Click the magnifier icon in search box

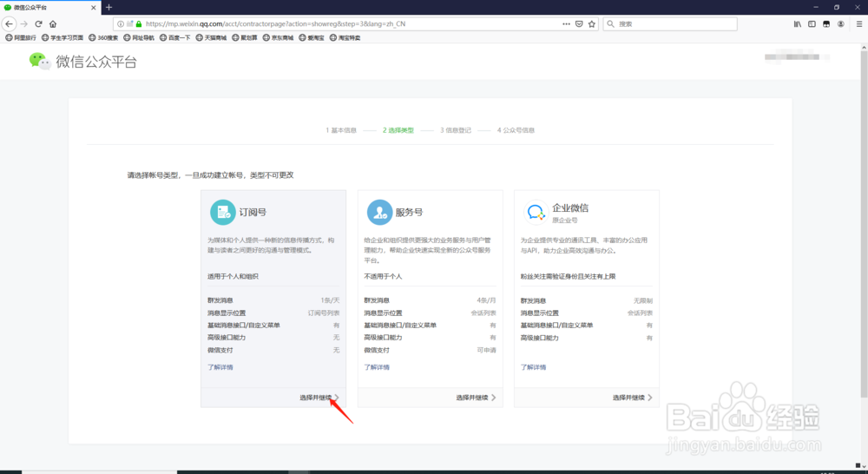tap(610, 23)
